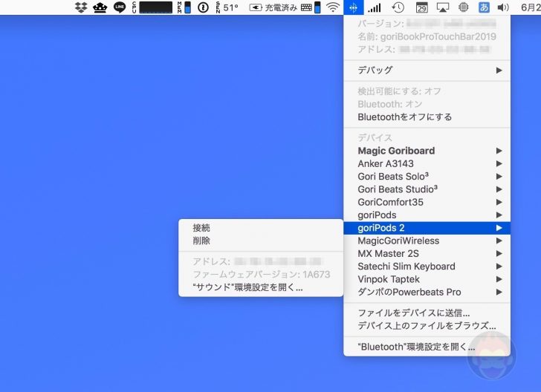Select Bluetoothをオフにする menu item
541x392 pixels.
point(427,117)
